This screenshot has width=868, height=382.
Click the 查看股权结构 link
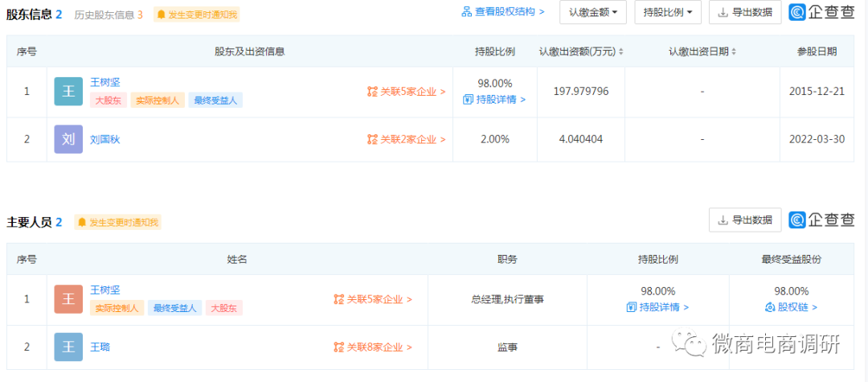(x=503, y=12)
